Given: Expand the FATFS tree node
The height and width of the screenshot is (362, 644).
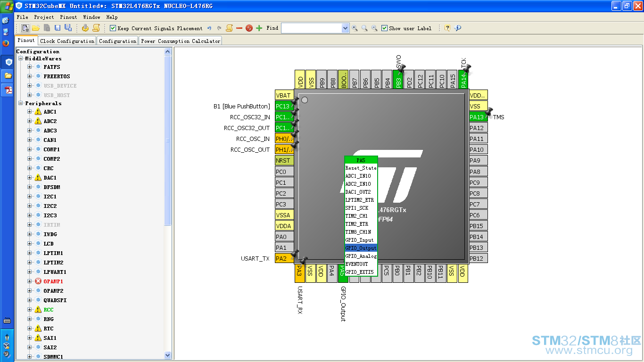Looking at the screenshot, I should (x=30, y=67).
